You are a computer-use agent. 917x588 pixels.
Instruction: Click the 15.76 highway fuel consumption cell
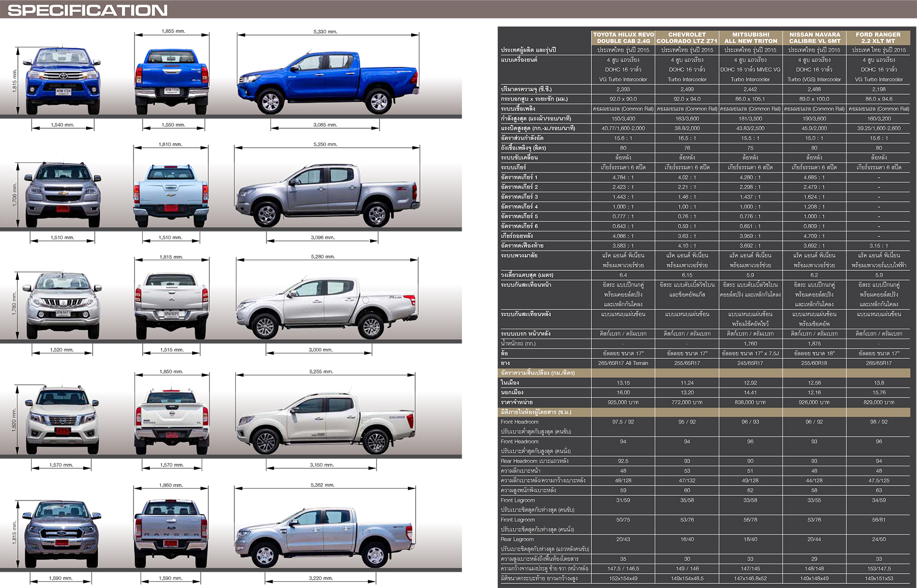[878, 393]
